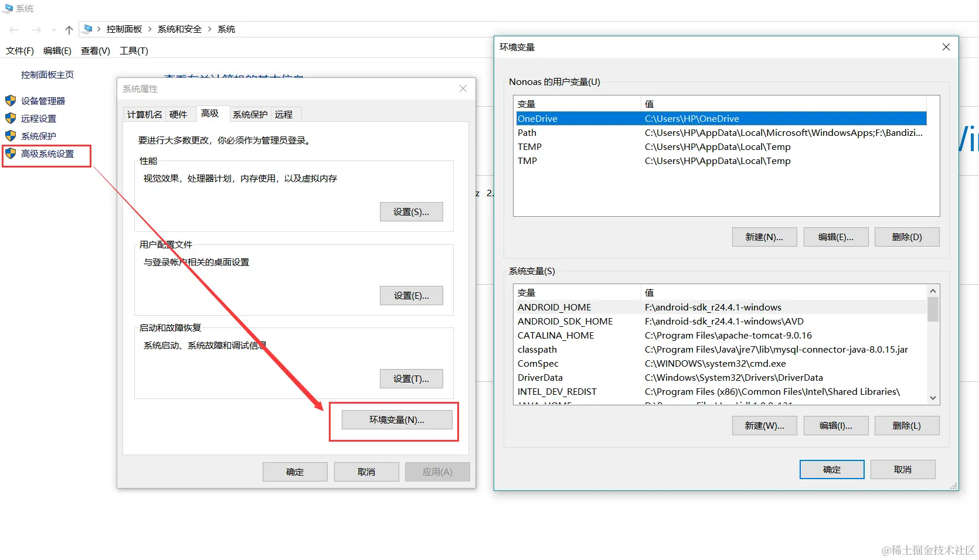This screenshot has width=979, height=560.
Task: Click 控制面板 in the breadcrumb
Action: (124, 29)
